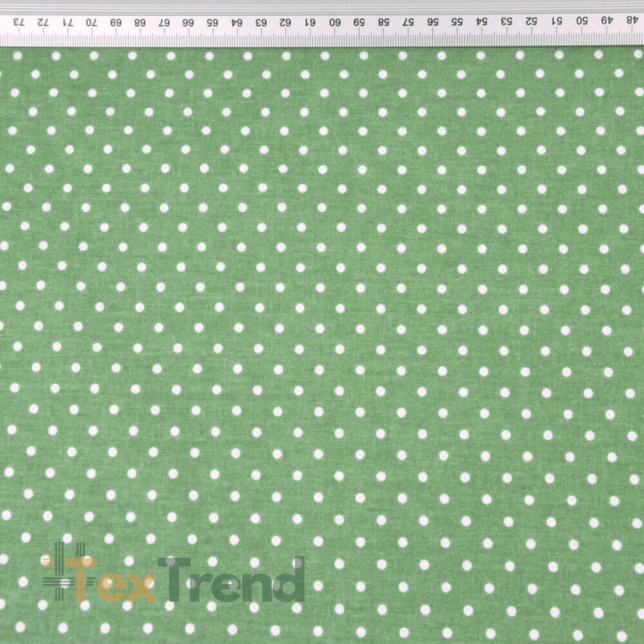The width and height of the screenshot is (644, 644).
Task: Click the letter 'T' in Trend watermark
Action: click(x=174, y=579)
